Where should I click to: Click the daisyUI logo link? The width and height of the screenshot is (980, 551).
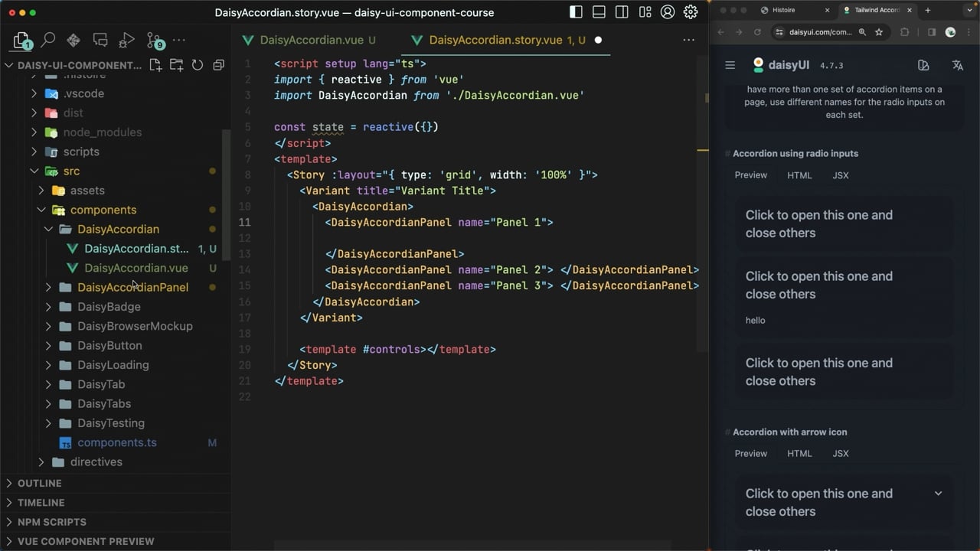(x=781, y=65)
